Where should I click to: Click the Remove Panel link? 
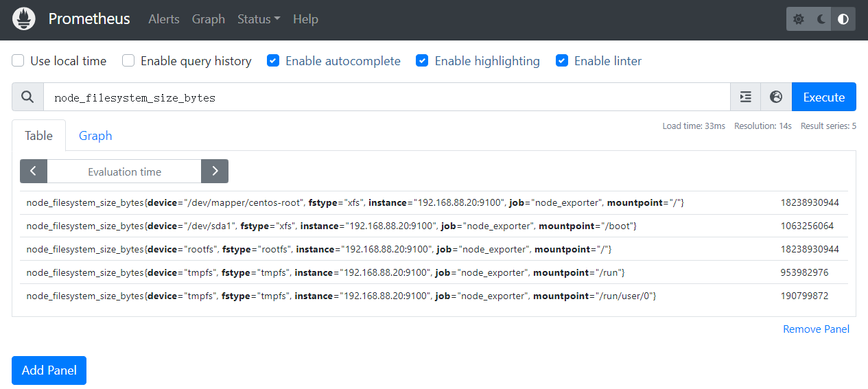pyautogui.click(x=816, y=329)
